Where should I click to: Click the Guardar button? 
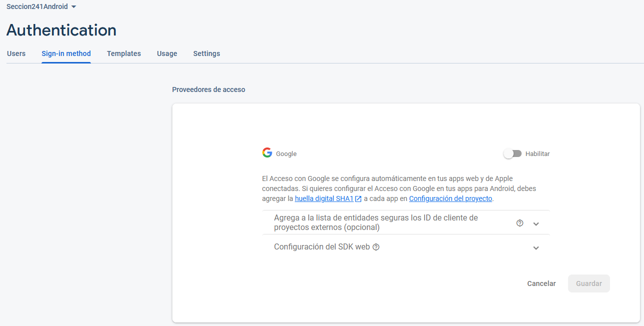pos(589,283)
